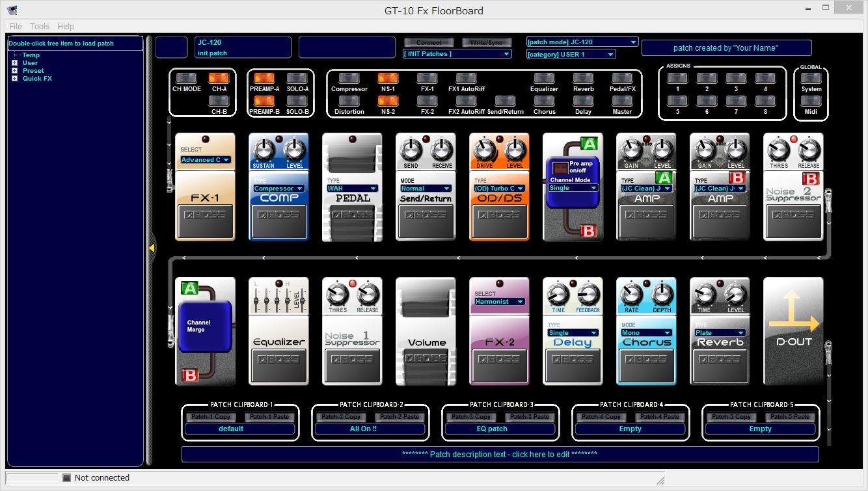Toggle the PREAMP-A button
868x491 pixels.
tap(264, 78)
